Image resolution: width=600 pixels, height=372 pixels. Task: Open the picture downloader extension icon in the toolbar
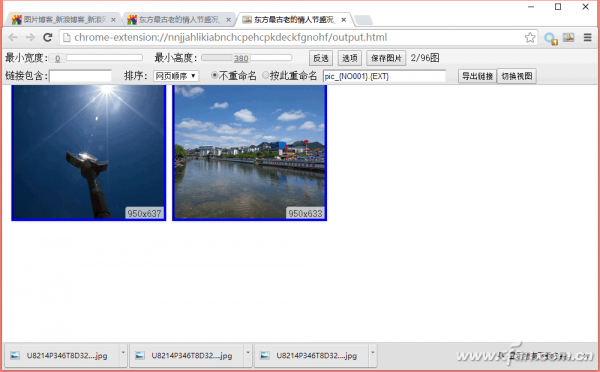569,37
